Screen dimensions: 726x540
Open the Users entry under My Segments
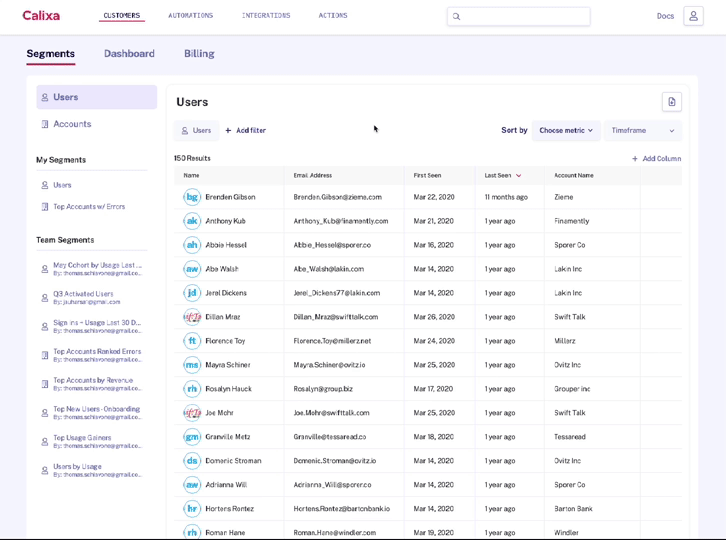[x=62, y=185]
